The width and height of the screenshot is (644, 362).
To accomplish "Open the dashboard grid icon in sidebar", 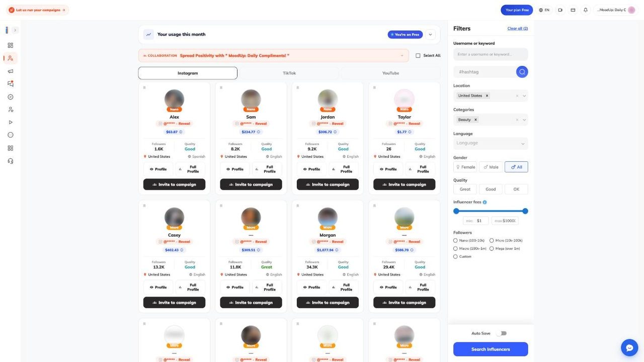I will click(x=10, y=45).
